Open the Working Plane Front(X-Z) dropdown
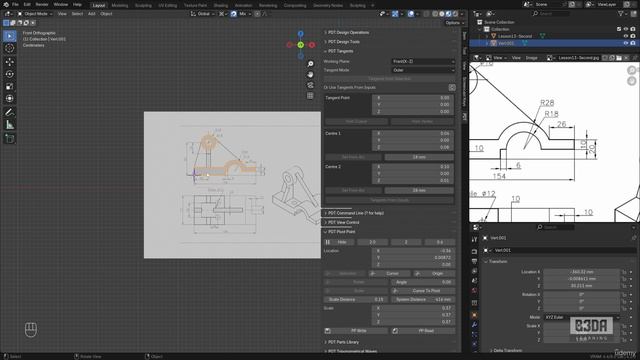Screen dimensions: 640x360 (x=423, y=61)
